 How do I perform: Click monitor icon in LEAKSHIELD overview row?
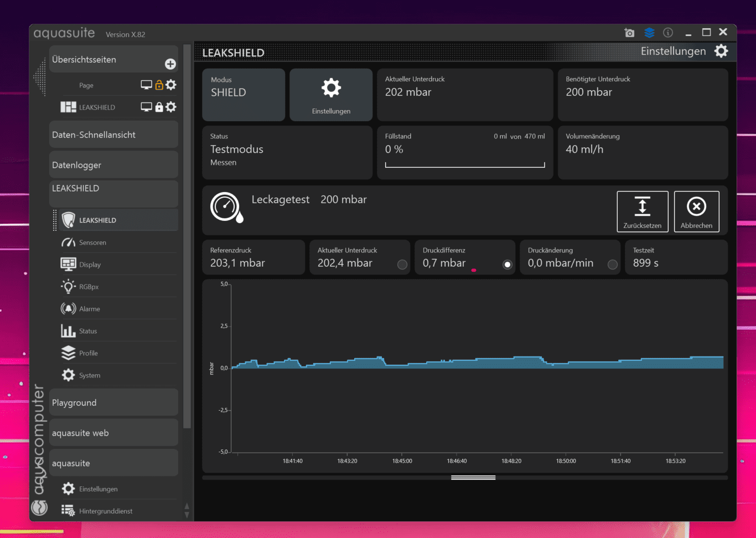tap(146, 107)
